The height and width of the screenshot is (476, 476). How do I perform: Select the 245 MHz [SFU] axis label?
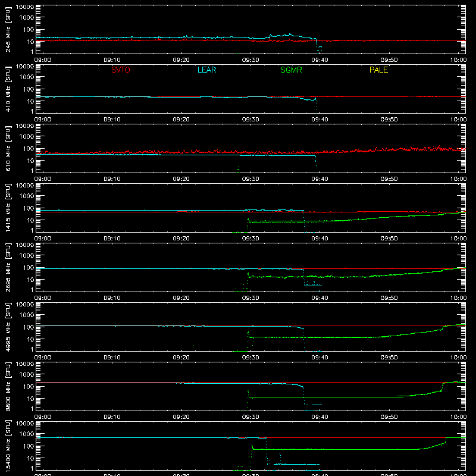click(8, 29)
